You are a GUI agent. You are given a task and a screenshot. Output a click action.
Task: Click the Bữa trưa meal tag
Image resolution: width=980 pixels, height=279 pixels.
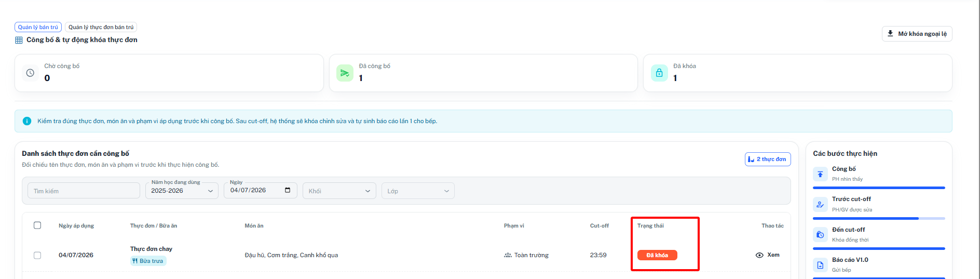coord(148,261)
